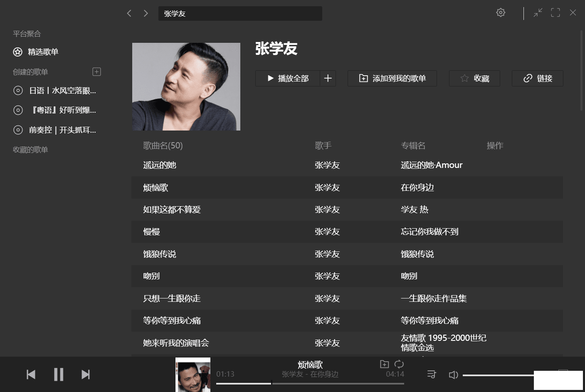The image size is (585, 392).
Task: Click 添加到我的歌单 button
Action: point(392,78)
